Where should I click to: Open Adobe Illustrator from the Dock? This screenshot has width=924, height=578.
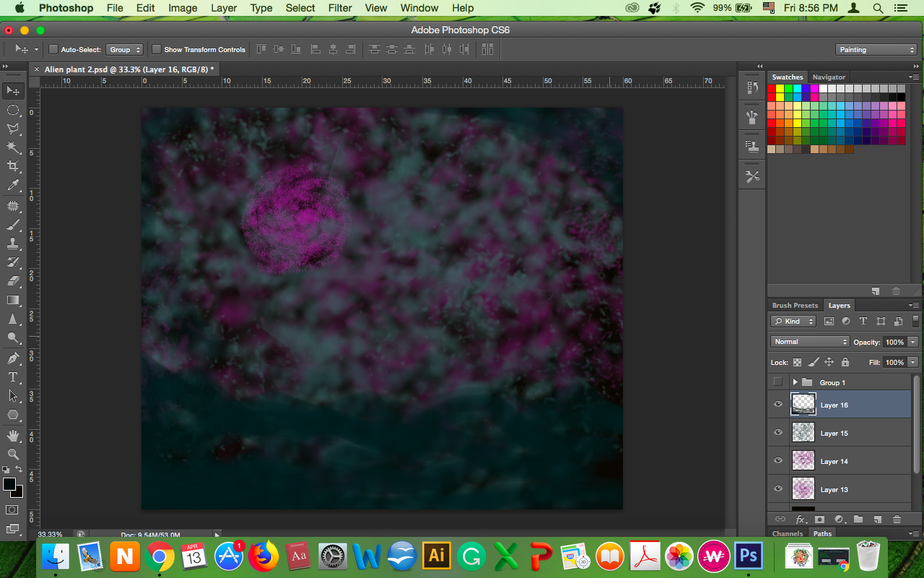click(x=436, y=556)
